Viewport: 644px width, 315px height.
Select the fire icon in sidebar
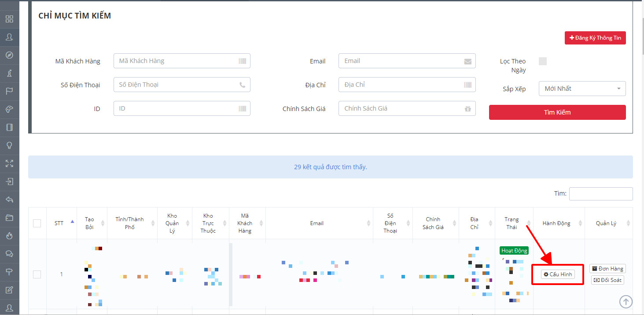[9, 236]
